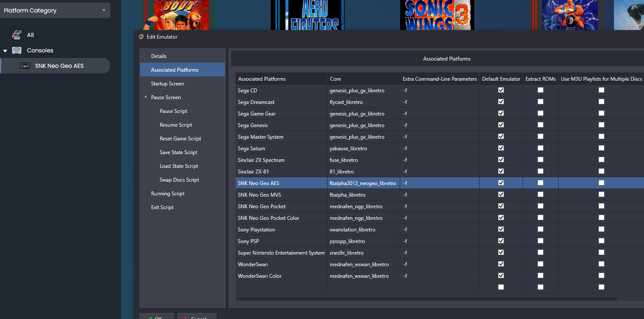Enable Extract ROMs for SNK Neo Geo MVS
The image size is (644, 319).
(541, 194)
